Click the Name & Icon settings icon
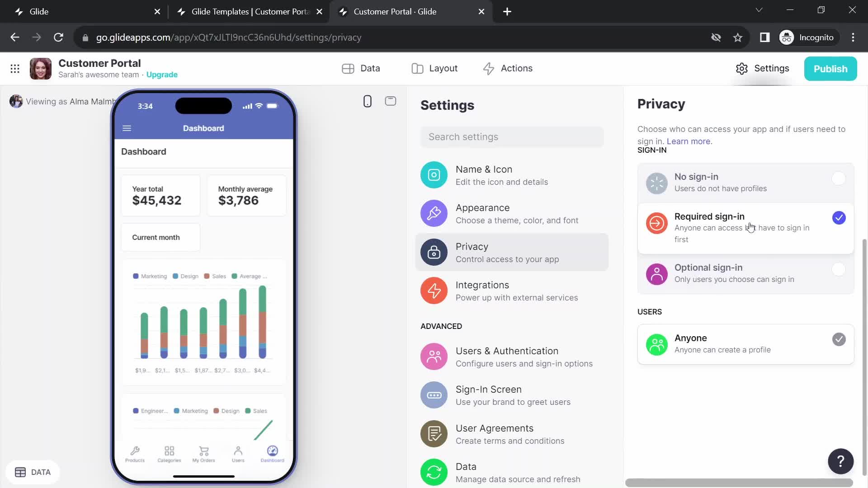The height and width of the screenshot is (488, 868). (x=434, y=174)
